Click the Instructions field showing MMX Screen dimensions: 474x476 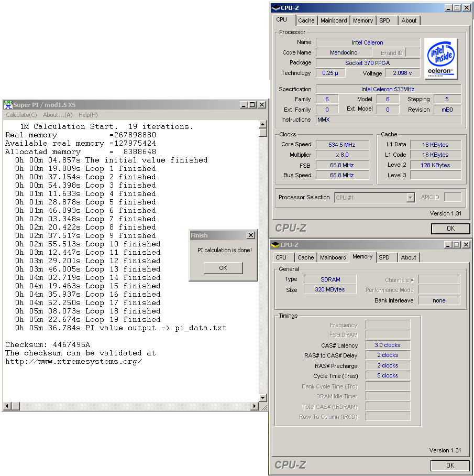[388, 120]
